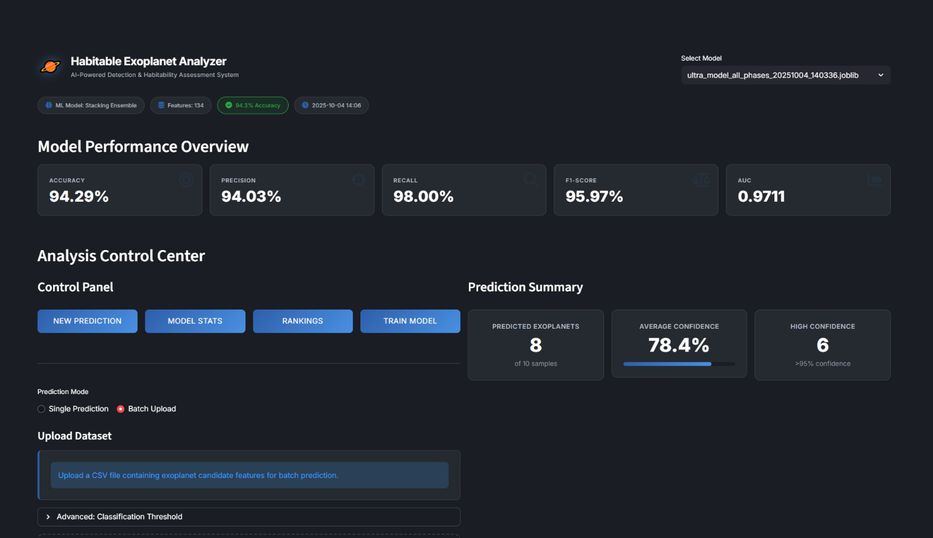The image size is (933, 538).
Task: Click the chart icon in AUC card
Action: [874, 180]
